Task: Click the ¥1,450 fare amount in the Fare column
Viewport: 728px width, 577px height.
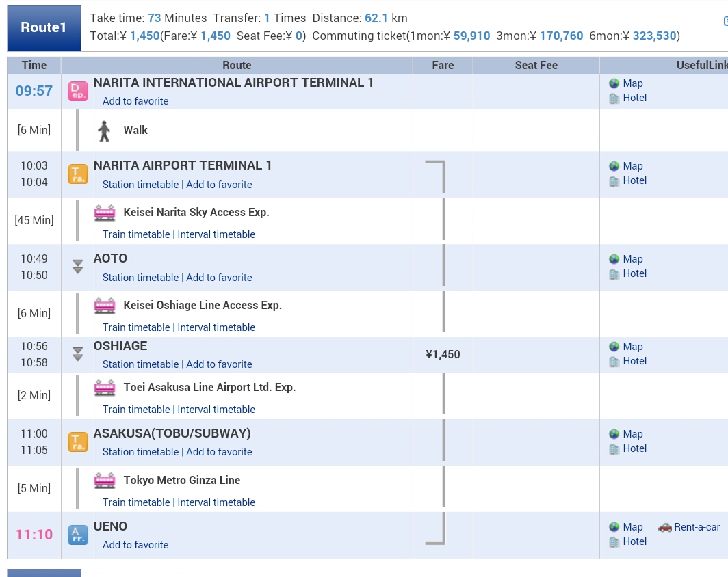Action: pyautogui.click(x=443, y=355)
